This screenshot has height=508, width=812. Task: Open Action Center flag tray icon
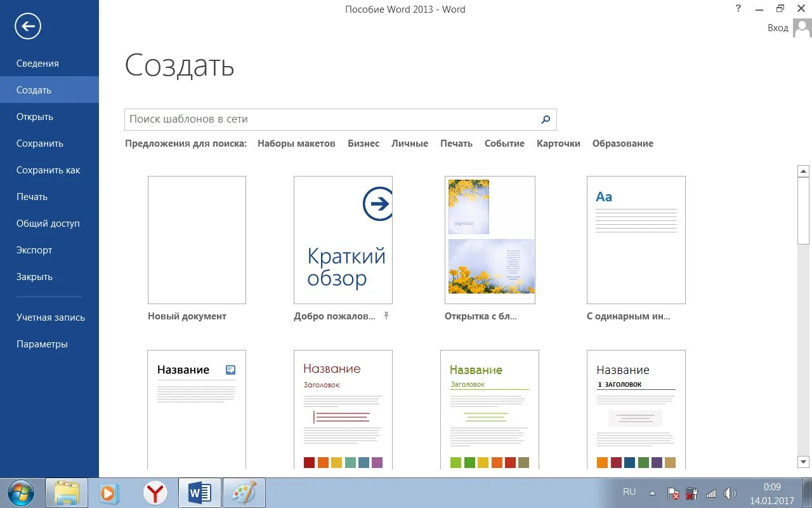click(674, 493)
